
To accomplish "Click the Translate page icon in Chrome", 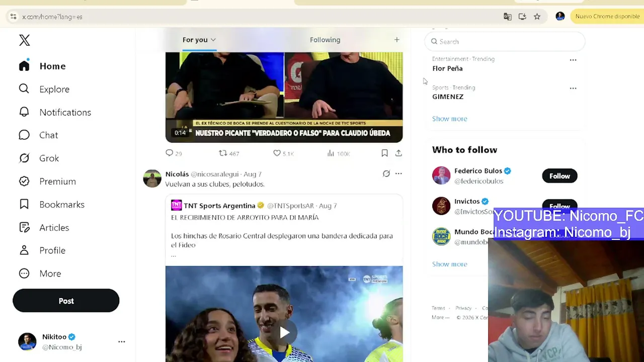I will [x=508, y=17].
